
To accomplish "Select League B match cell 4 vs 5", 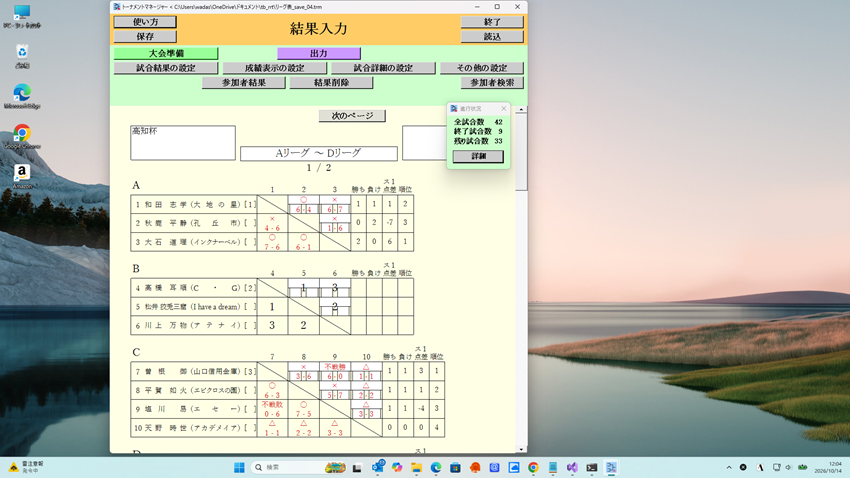I will click(x=304, y=288).
